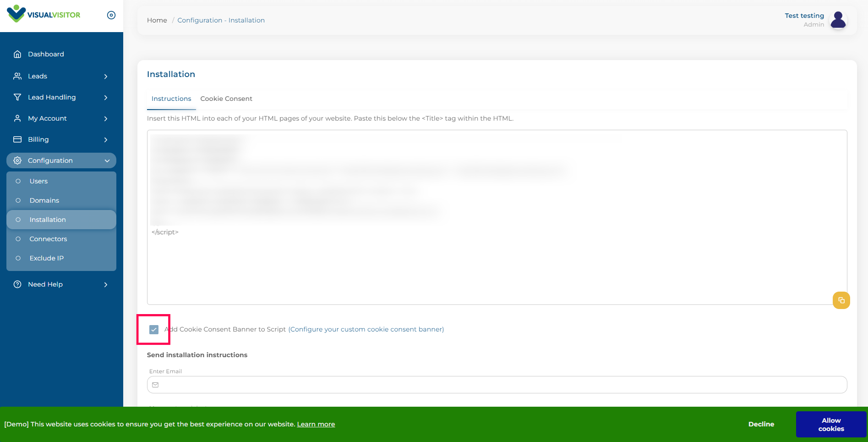The image size is (868, 442).
Task: Click the Configuration gear icon
Action: click(x=17, y=160)
